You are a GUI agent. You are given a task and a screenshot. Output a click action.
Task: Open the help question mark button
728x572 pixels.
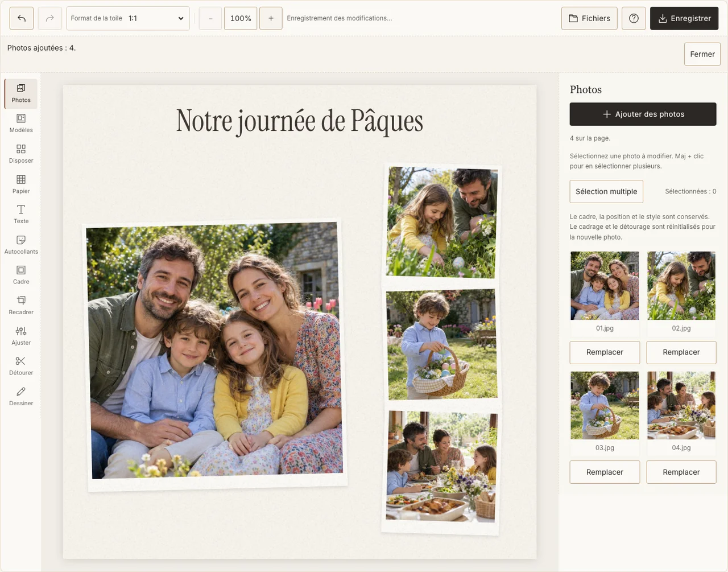(634, 18)
